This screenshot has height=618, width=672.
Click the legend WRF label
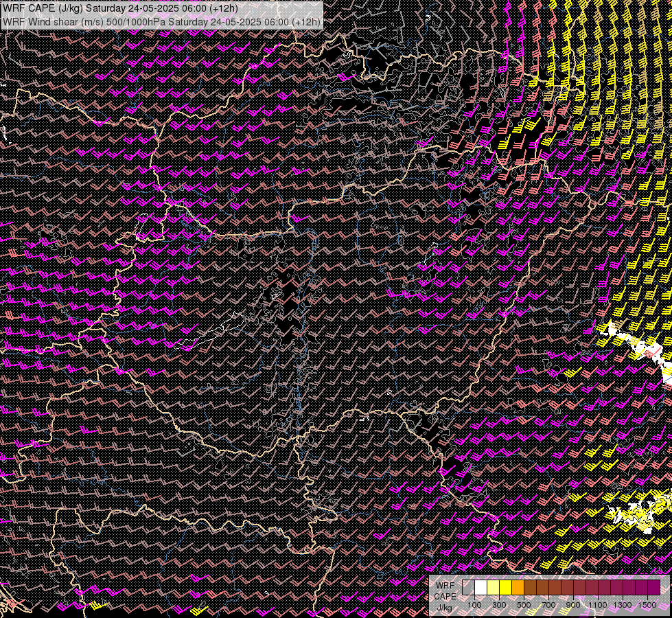445,586
